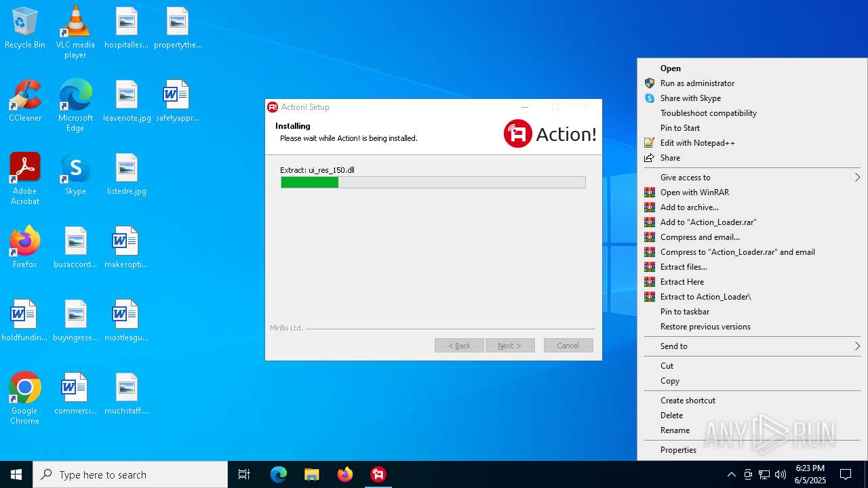Open File Explorer from taskbar

pos(312,474)
